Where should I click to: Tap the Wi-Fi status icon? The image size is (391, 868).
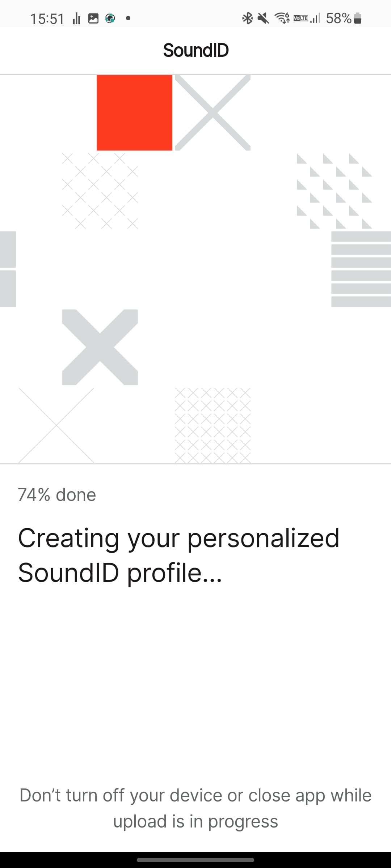tap(282, 18)
